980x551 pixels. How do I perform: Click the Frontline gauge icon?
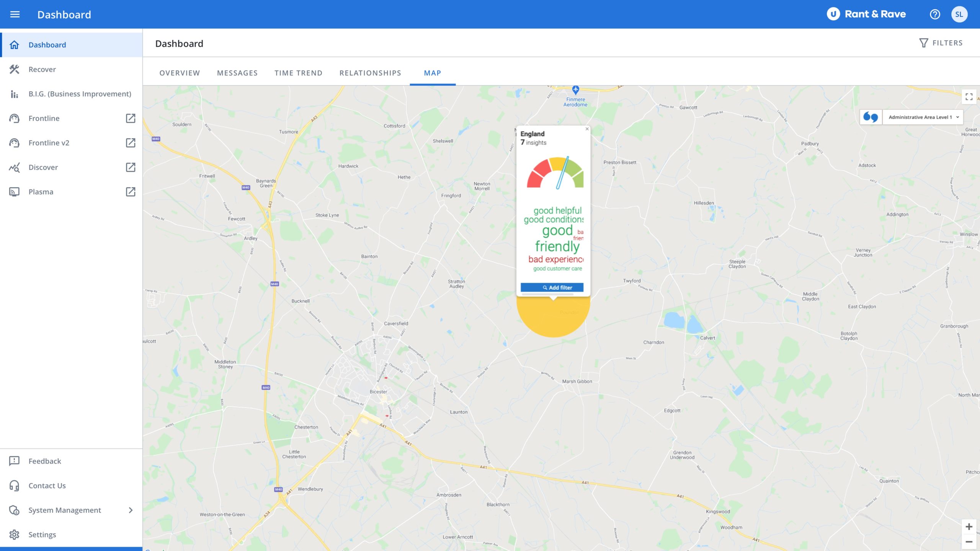[x=14, y=118]
